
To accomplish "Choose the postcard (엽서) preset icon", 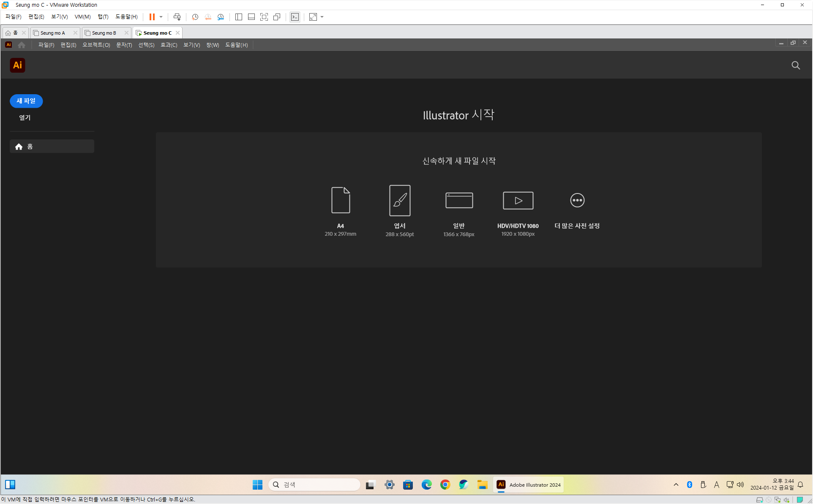I will pyautogui.click(x=399, y=200).
